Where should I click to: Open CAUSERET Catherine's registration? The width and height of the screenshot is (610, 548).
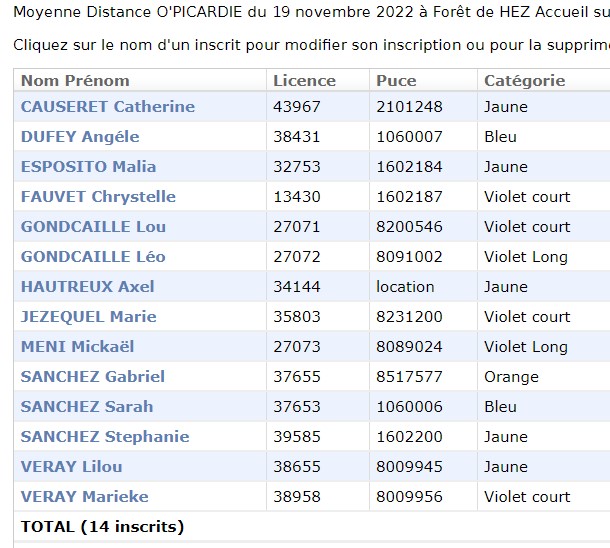click(x=107, y=107)
